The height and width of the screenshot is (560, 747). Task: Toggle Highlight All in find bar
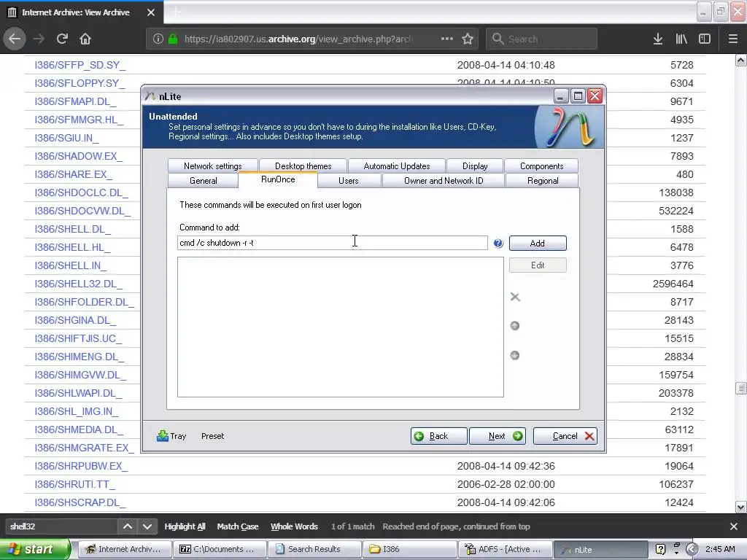coord(185,526)
